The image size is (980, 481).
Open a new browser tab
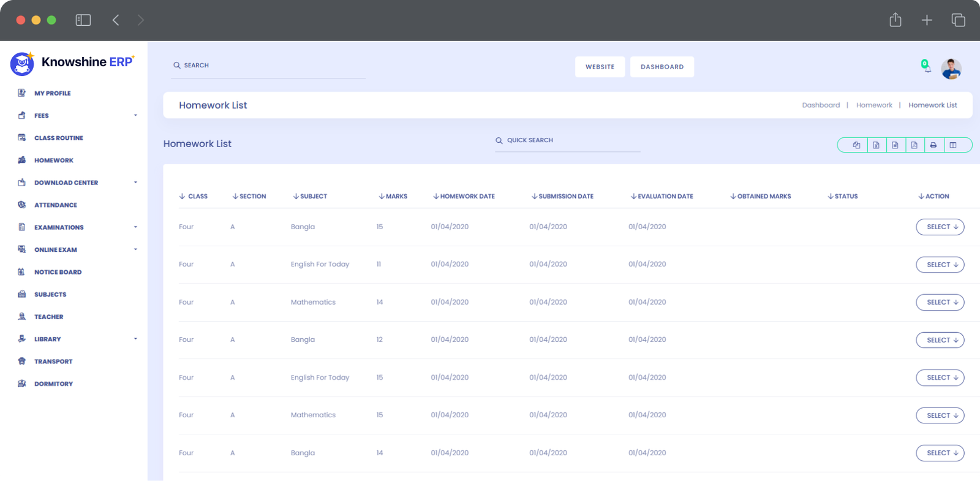pos(927,20)
